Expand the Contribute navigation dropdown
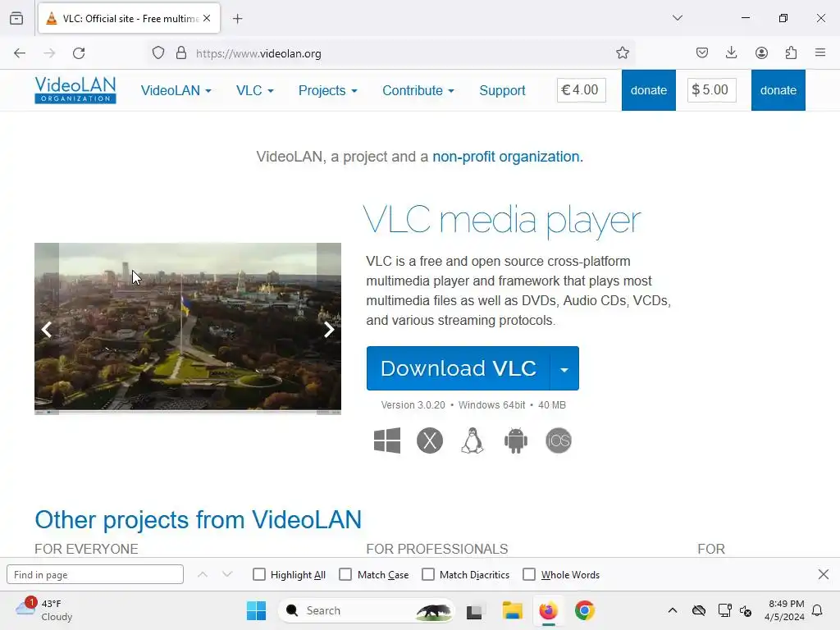 tap(418, 90)
